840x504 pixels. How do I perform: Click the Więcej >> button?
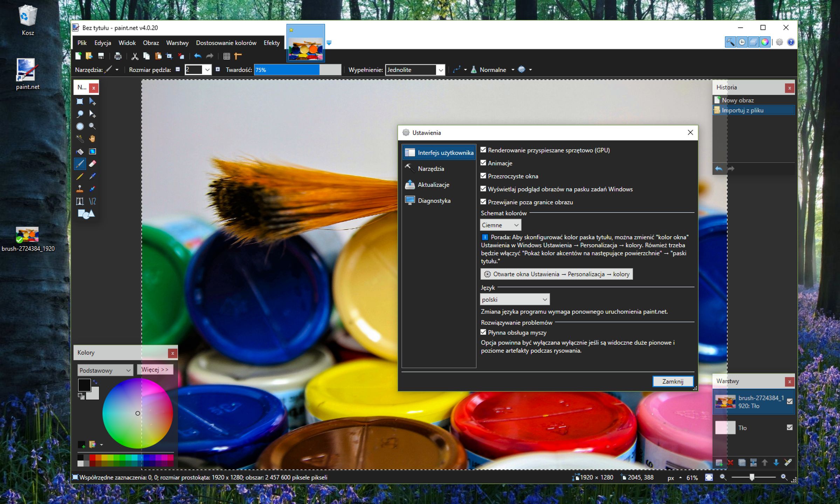tap(155, 370)
